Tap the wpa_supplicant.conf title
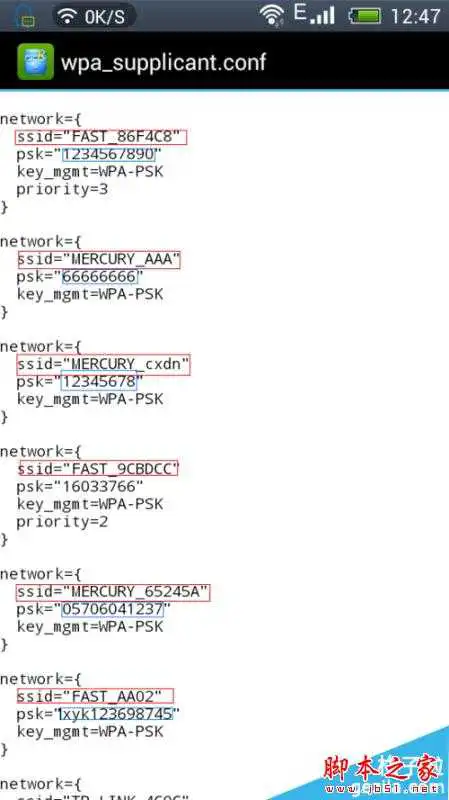 (164, 62)
